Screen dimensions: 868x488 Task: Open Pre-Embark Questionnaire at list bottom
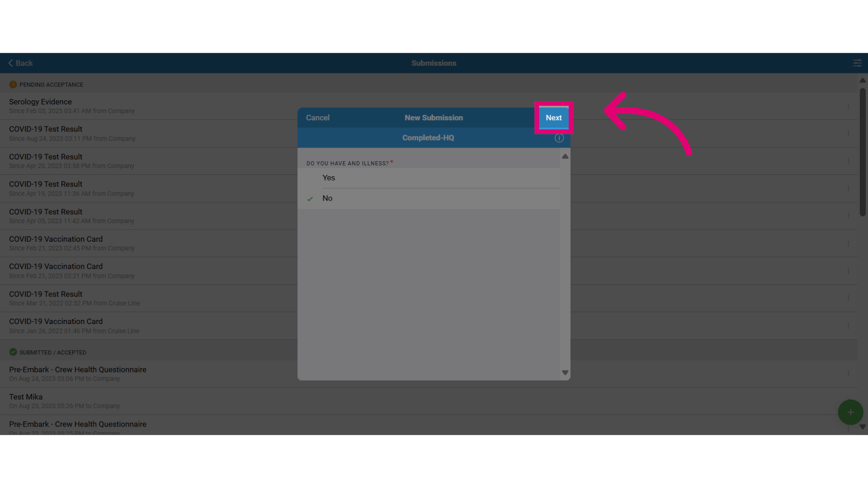[429, 426]
